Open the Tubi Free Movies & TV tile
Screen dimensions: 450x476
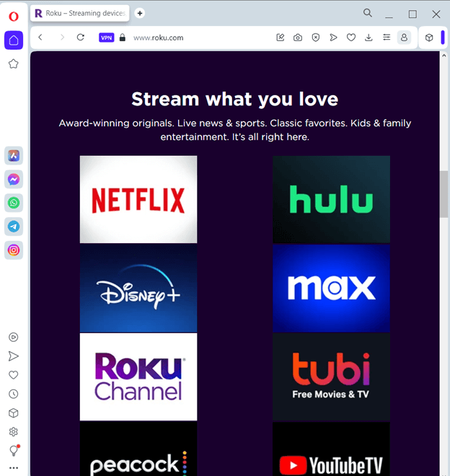(331, 376)
